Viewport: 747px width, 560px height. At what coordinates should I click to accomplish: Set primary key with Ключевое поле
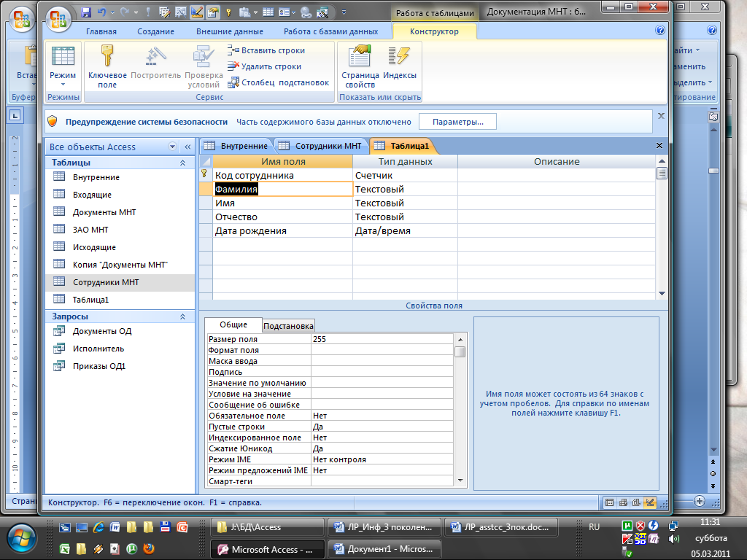pos(107,66)
